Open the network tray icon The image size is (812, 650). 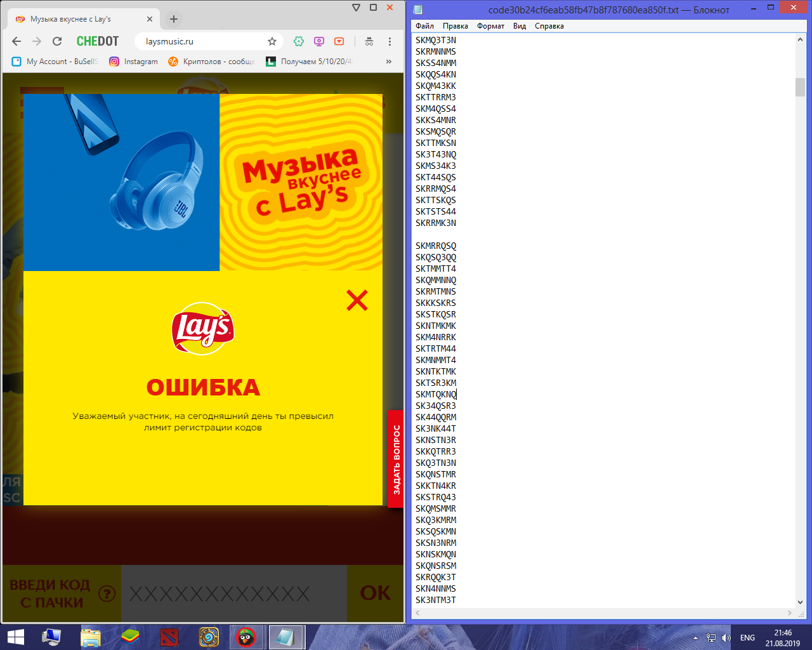tap(711, 638)
